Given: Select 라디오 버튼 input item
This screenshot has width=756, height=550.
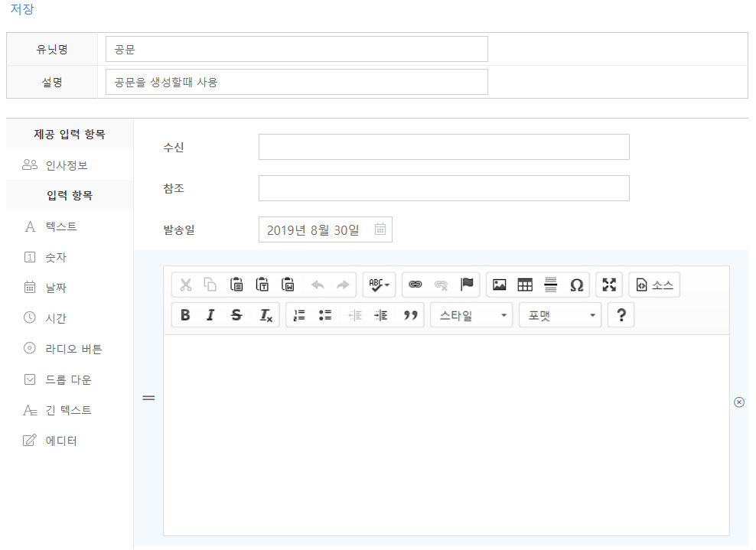Looking at the screenshot, I should (x=73, y=349).
